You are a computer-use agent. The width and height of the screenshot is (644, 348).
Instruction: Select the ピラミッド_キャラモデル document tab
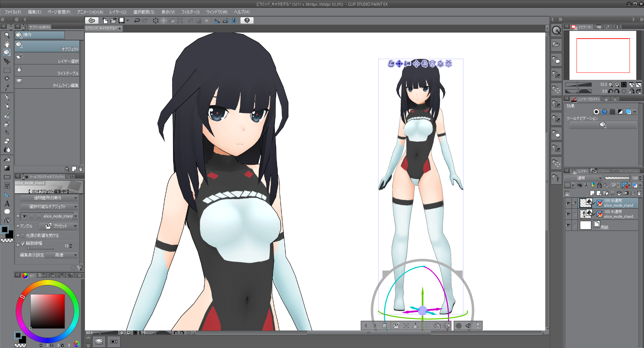click(103, 29)
